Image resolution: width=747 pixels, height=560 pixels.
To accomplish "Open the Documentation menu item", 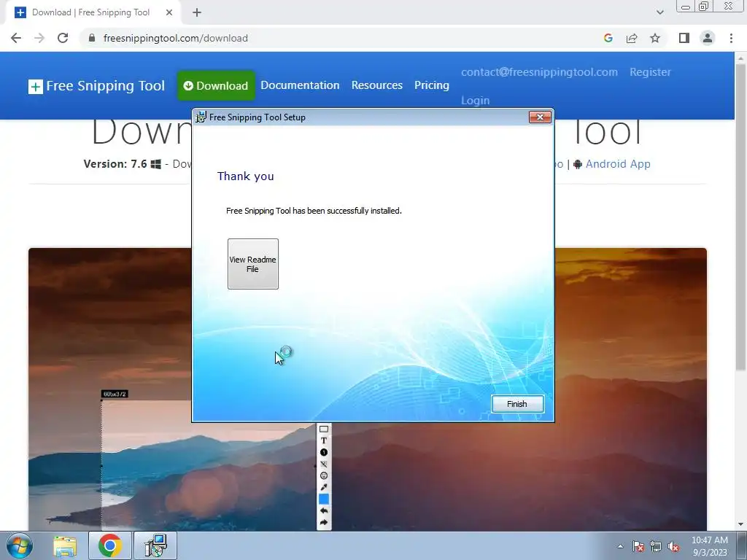I will pos(300,85).
